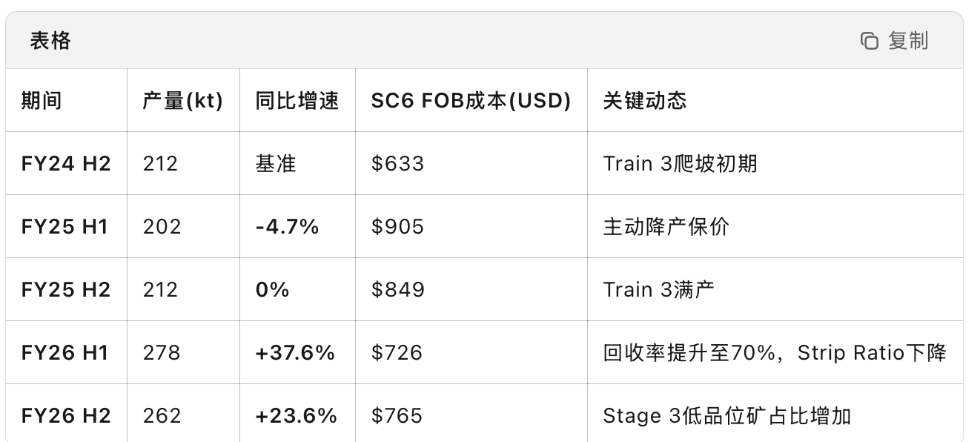Screen dimensions: 980x442
Task: Select the 主动降产保价 cell
Action: point(666,226)
